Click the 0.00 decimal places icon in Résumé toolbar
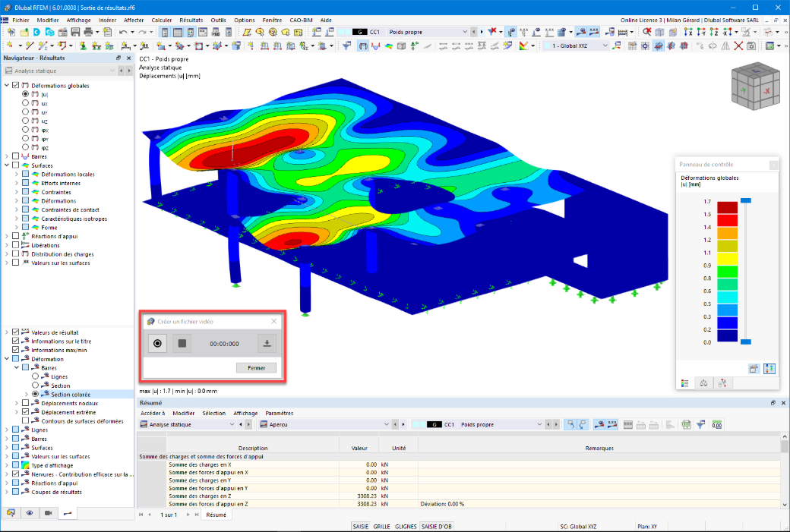Viewport: 790px width, 532px height. [717, 425]
